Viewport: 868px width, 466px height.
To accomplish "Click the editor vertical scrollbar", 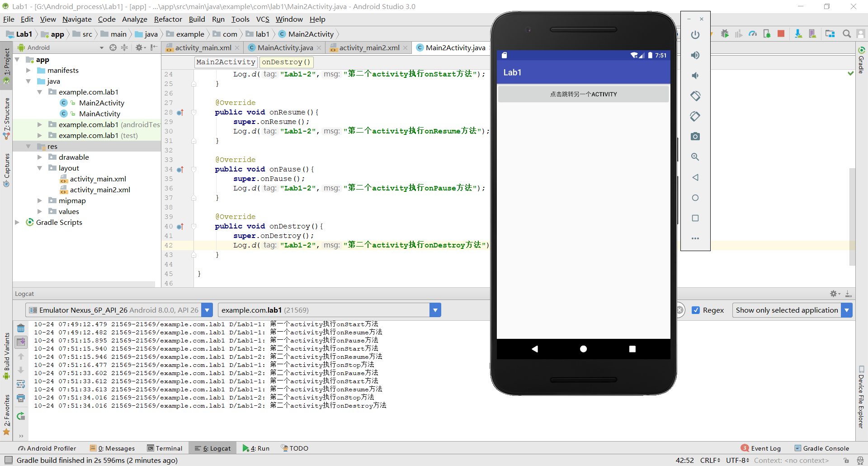I will tap(852, 216).
